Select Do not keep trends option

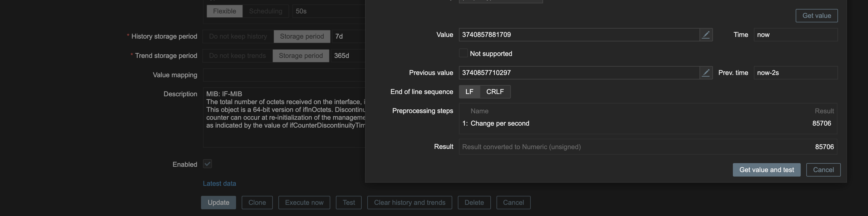click(x=237, y=55)
